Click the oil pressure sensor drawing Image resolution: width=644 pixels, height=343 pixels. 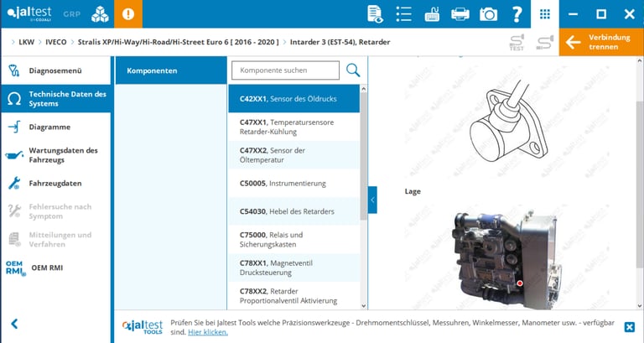[508, 121]
